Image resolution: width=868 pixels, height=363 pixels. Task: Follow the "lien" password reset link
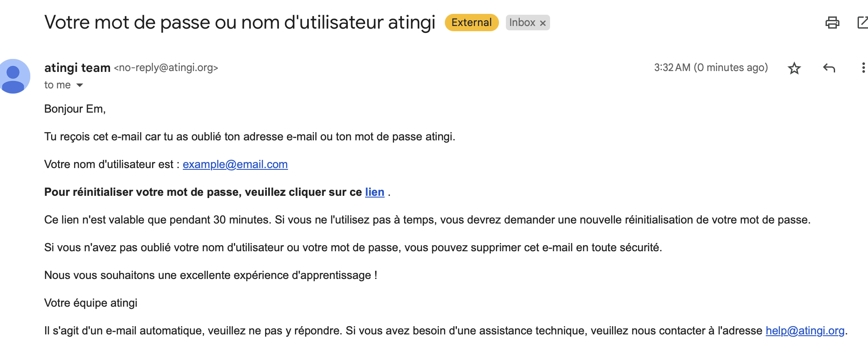(375, 192)
